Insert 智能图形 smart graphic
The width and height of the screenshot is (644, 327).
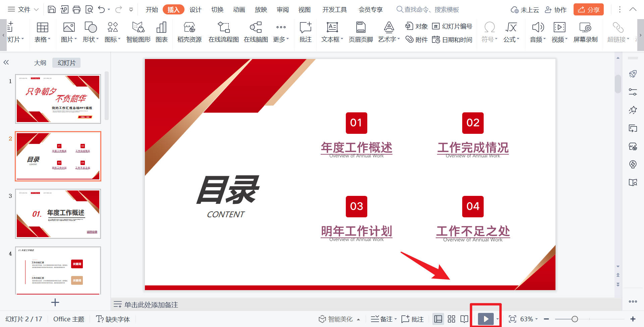click(138, 33)
